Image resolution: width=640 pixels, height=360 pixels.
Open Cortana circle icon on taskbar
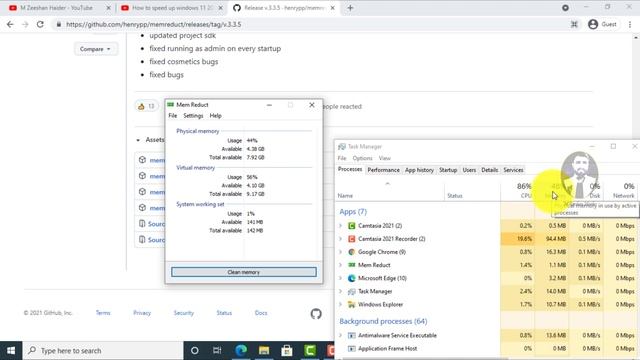point(195,351)
